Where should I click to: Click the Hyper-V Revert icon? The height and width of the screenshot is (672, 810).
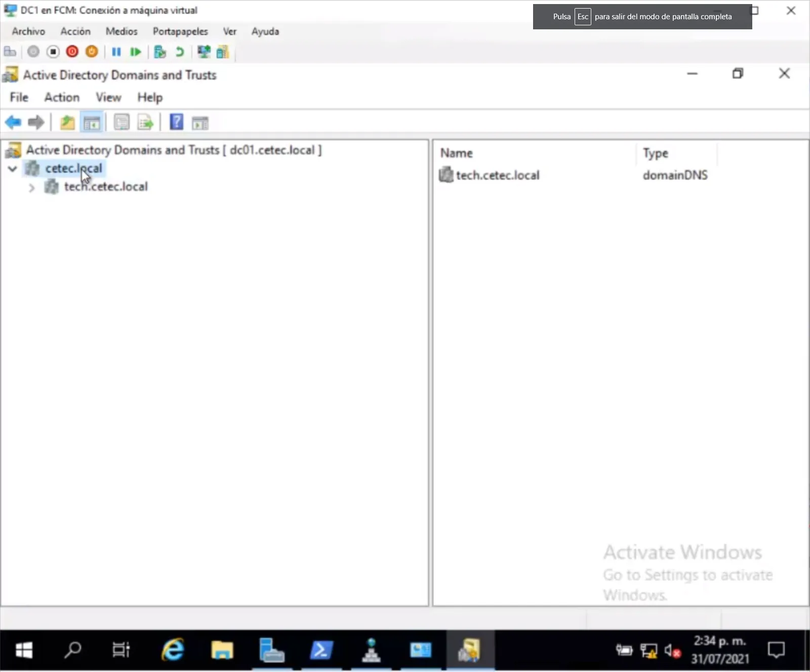[179, 52]
